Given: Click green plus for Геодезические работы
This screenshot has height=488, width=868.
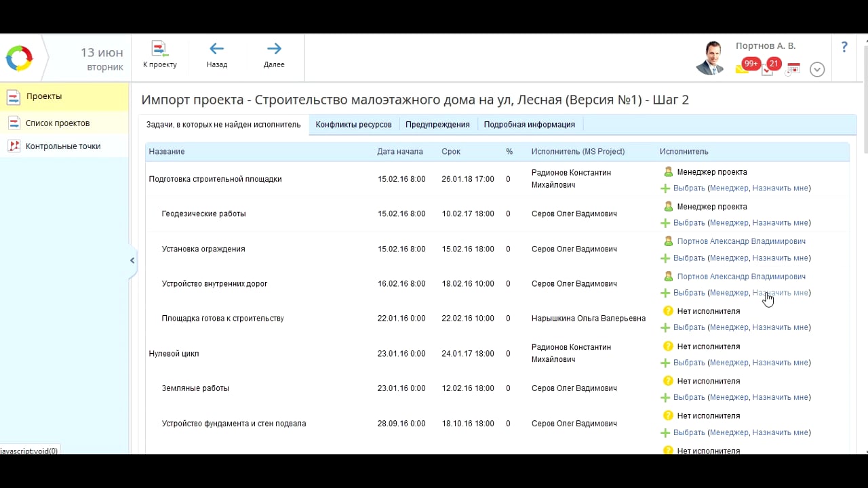Looking at the screenshot, I should point(665,223).
